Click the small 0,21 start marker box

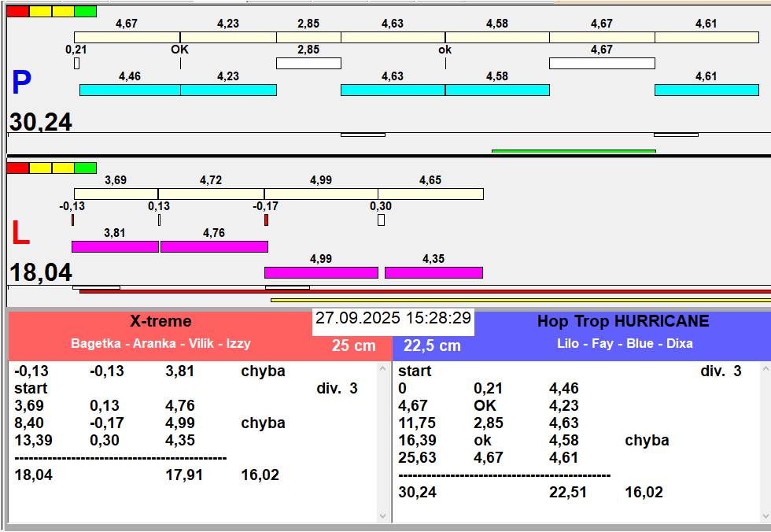[x=77, y=63]
